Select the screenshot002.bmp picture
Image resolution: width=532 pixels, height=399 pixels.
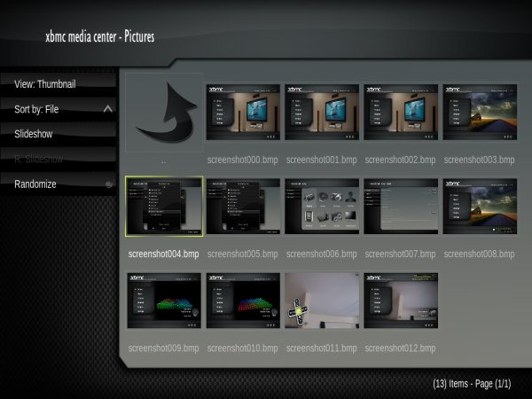click(x=401, y=113)
